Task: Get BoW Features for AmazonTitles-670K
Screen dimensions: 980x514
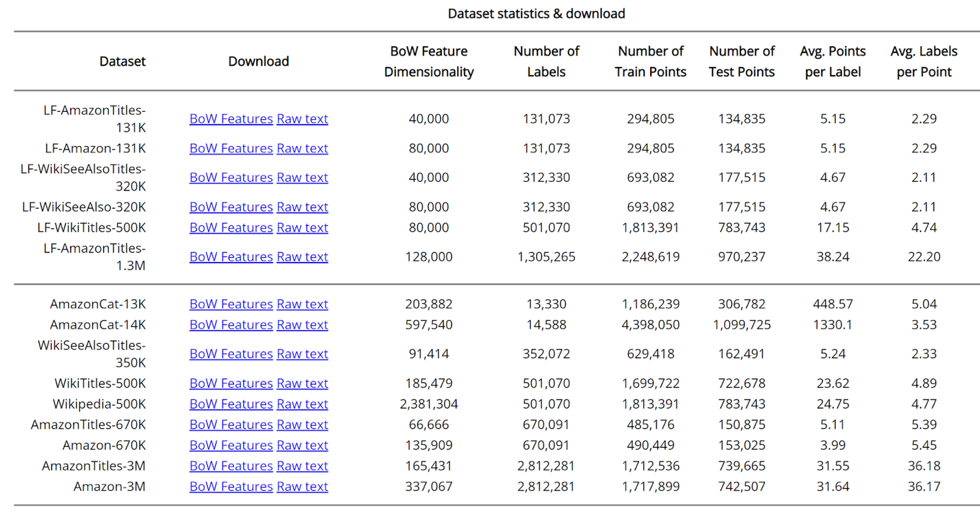Action: (231, 425)
